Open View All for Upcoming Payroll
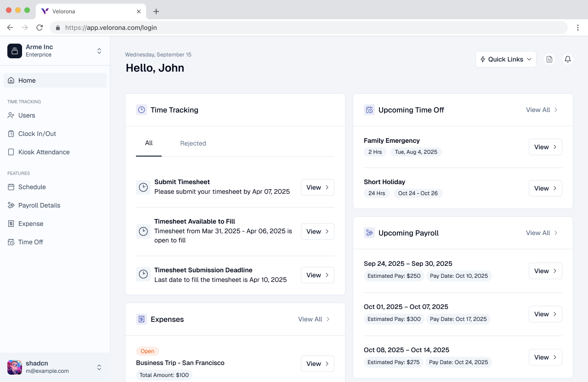 click(x=542, y=233)
